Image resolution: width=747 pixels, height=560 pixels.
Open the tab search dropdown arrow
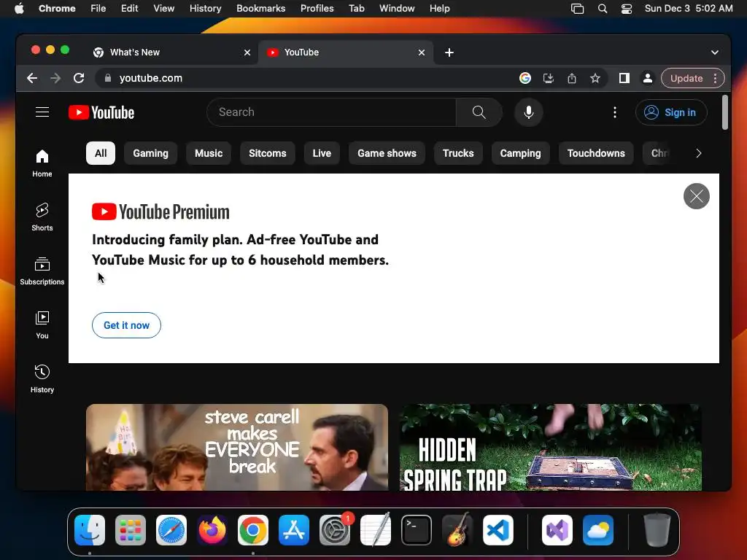(x=715, y=52)
